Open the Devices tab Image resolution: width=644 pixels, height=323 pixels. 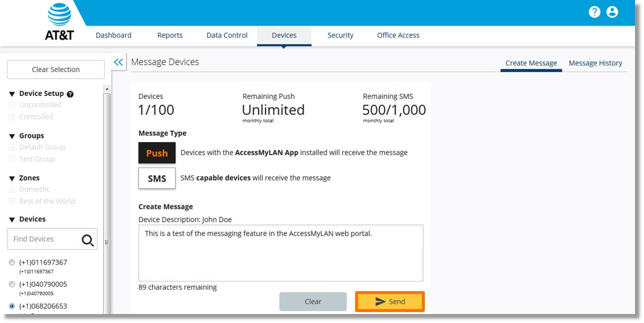(x=284, y=35)
